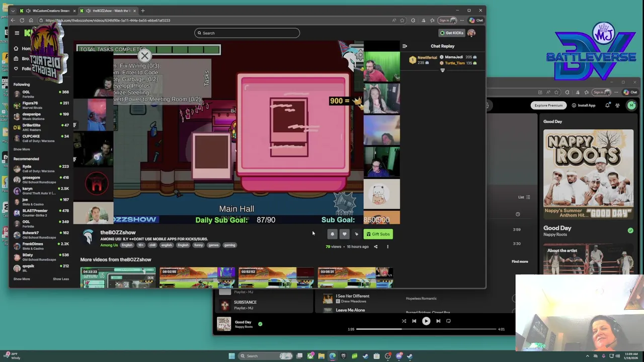Image resolution: width=644 pixels, height=362 pixels.
Task: Open the 02:52:52 video thumbnail
Action: click(x=276, y=278)
